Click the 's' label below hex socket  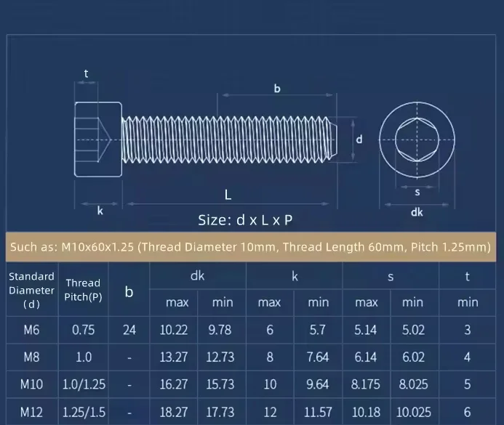click(417, 193)
